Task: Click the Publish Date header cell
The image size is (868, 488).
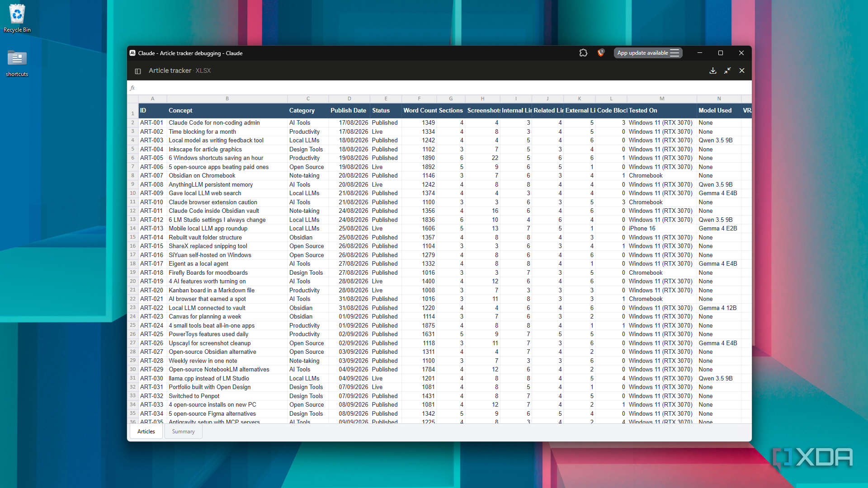Action: [349, 110]
